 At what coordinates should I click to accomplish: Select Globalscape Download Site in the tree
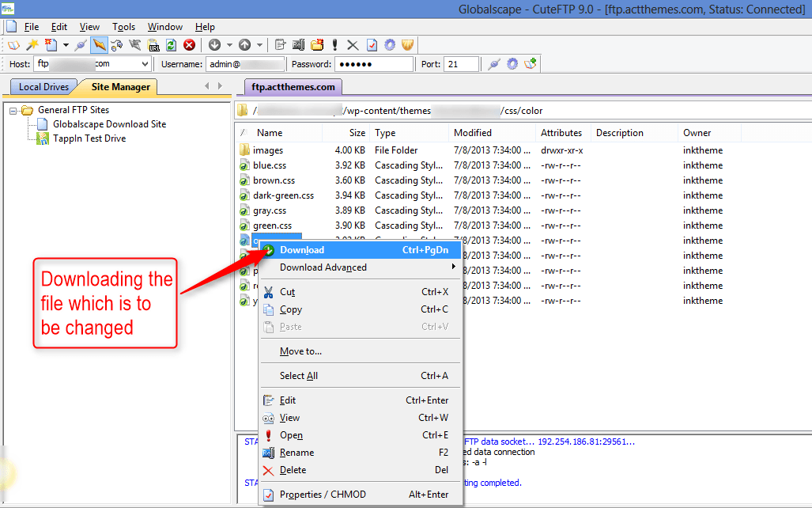(x=109, y=124)
